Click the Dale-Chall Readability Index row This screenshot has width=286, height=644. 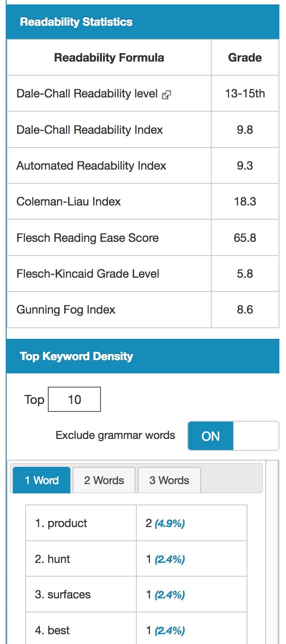point(89,130)
